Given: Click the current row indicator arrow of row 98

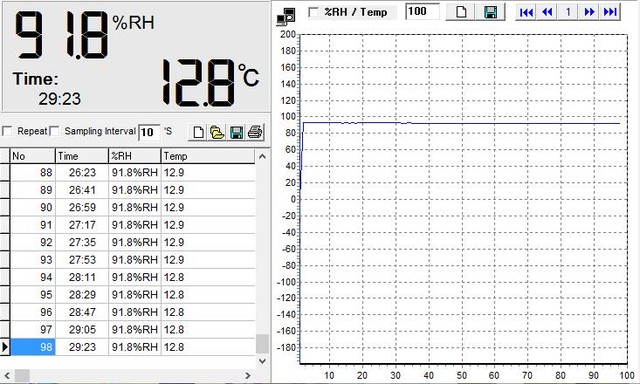Looking at the screenshot, I should [5, 347].
